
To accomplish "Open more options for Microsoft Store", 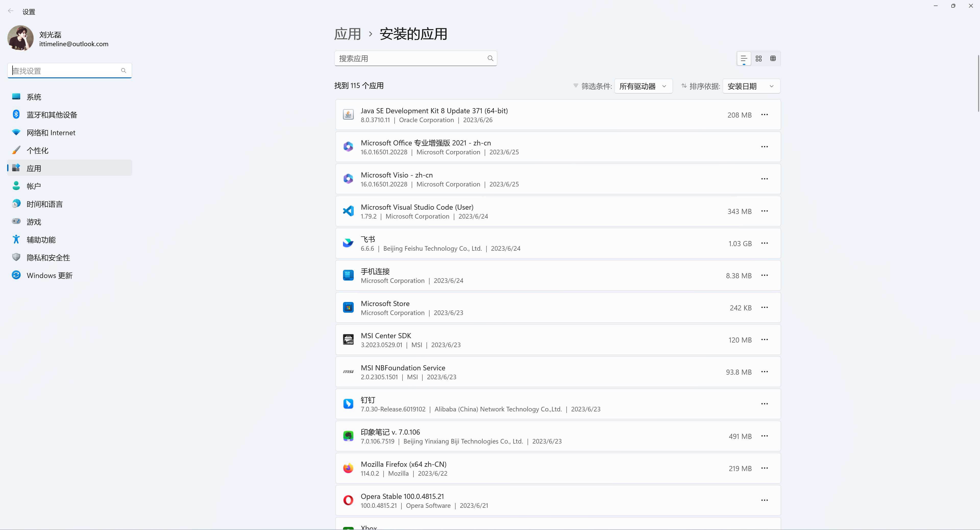I will [x=765, y=307].
